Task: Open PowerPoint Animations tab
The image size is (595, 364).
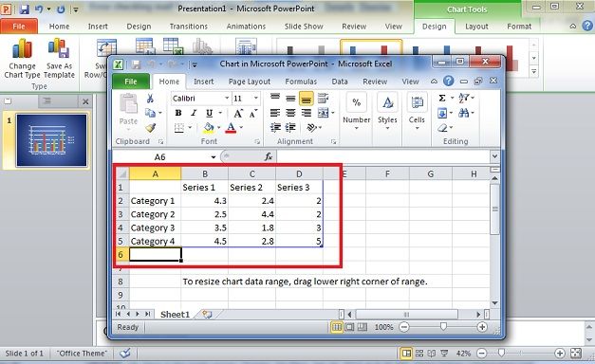Action: [x=246, y=27]
